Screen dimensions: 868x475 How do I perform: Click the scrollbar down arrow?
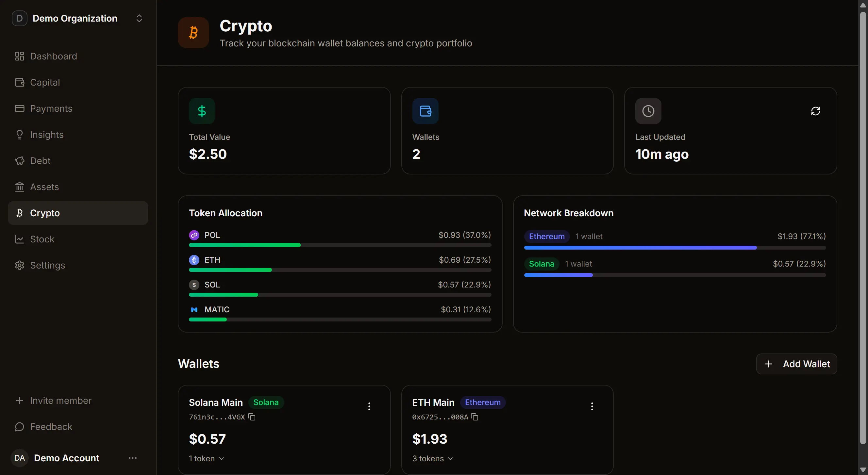863,470
